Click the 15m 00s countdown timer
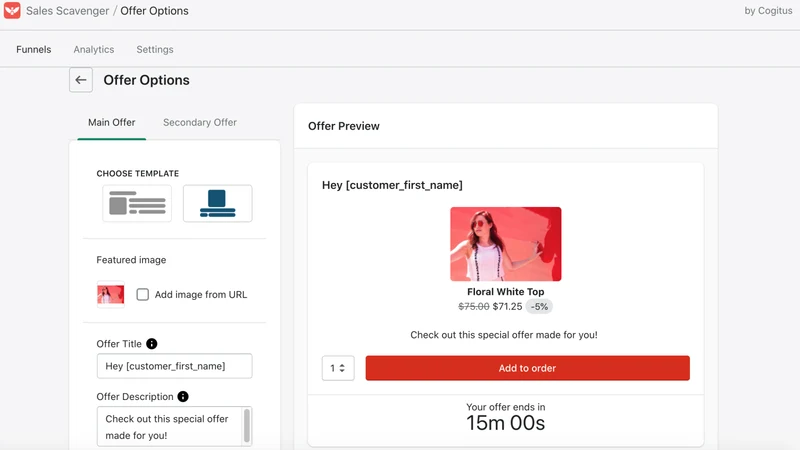The image size is (800, 450). 506,423
